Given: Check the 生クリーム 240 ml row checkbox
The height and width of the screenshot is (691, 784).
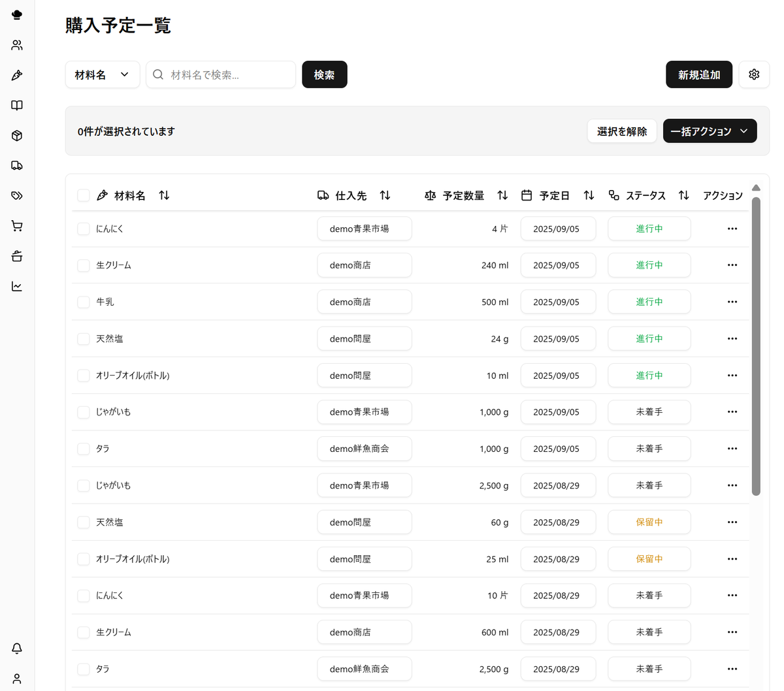Looking at the screenshot, I should [x=84, y=265].
